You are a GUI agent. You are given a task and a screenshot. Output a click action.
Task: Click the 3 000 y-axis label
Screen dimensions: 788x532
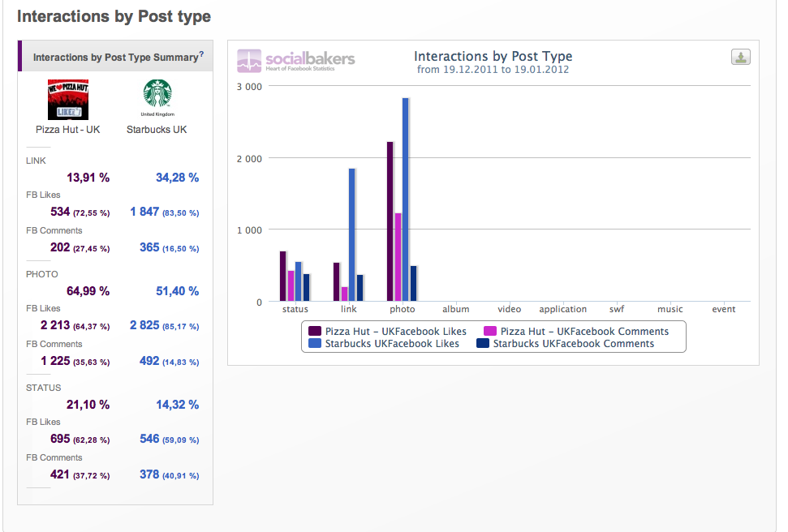click(x=249, y=87)
